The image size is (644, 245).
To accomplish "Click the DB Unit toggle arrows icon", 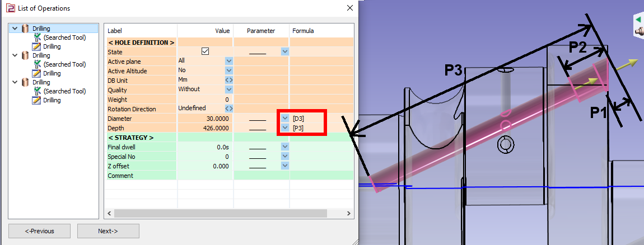I will pos(228,80).
